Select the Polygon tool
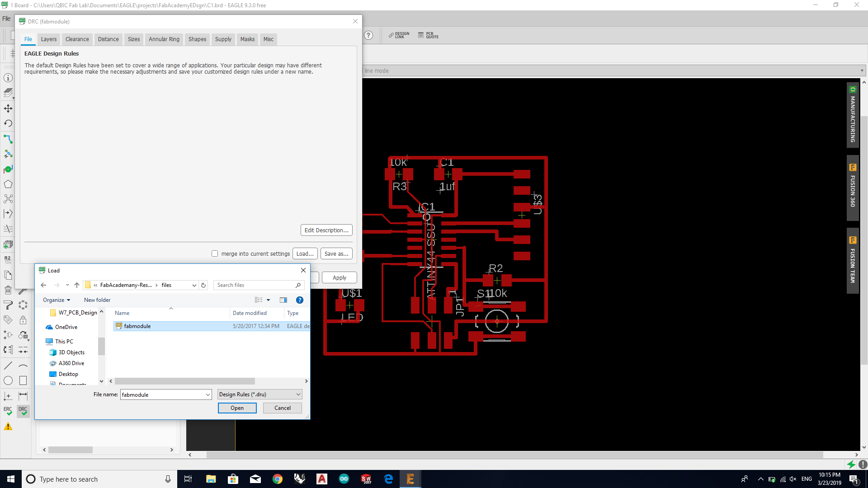 [8, 184]
